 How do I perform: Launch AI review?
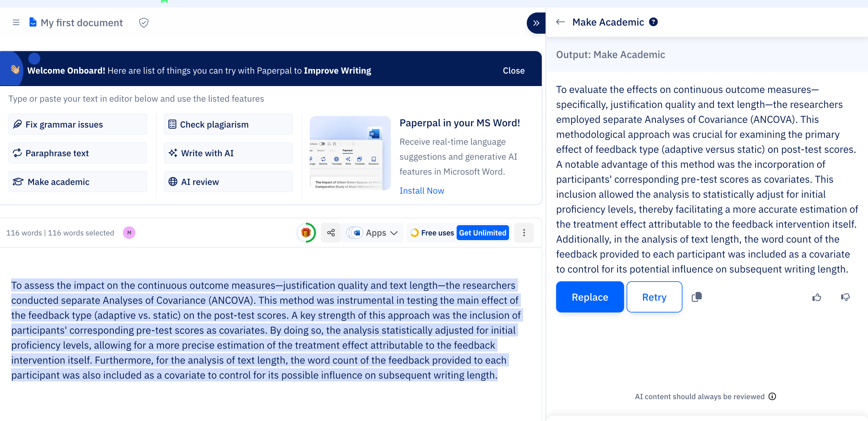228,181
